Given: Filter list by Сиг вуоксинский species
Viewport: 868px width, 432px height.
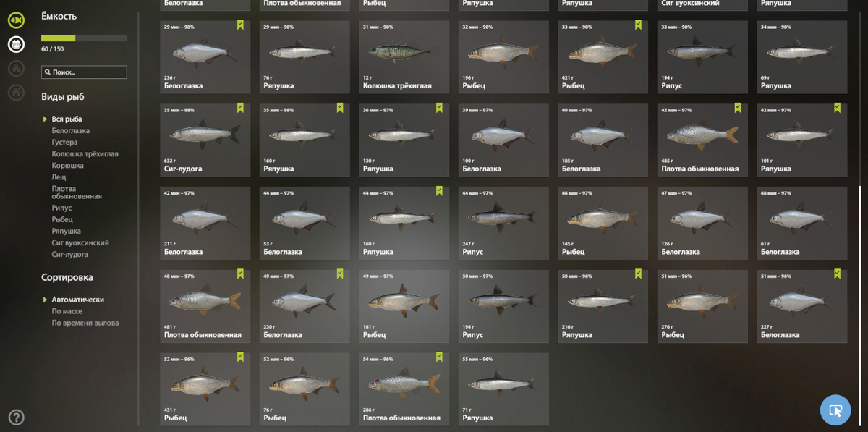Looking at the screenshot, I should pyautogui.click(x=80, y=243).
